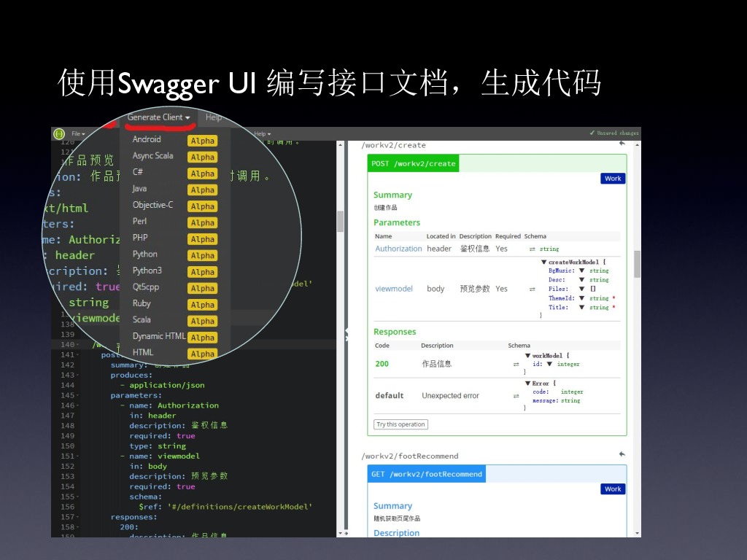Expand the BgMusic property triangle
Screen dimensions: 747x560
pos(581,271)
